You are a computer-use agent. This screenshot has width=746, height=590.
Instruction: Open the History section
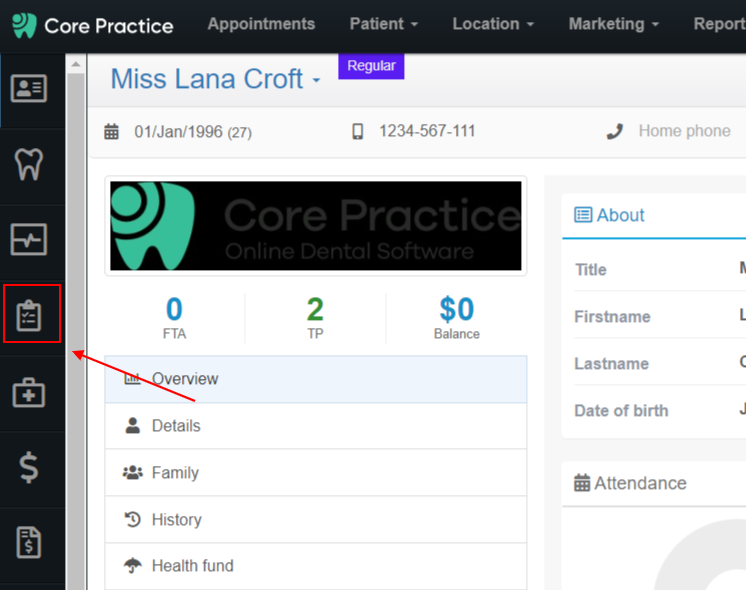316,520
